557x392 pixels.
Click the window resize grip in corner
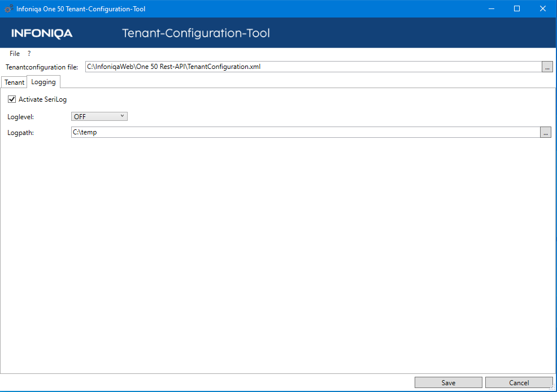pyautogui.click(x=552, y=388)
